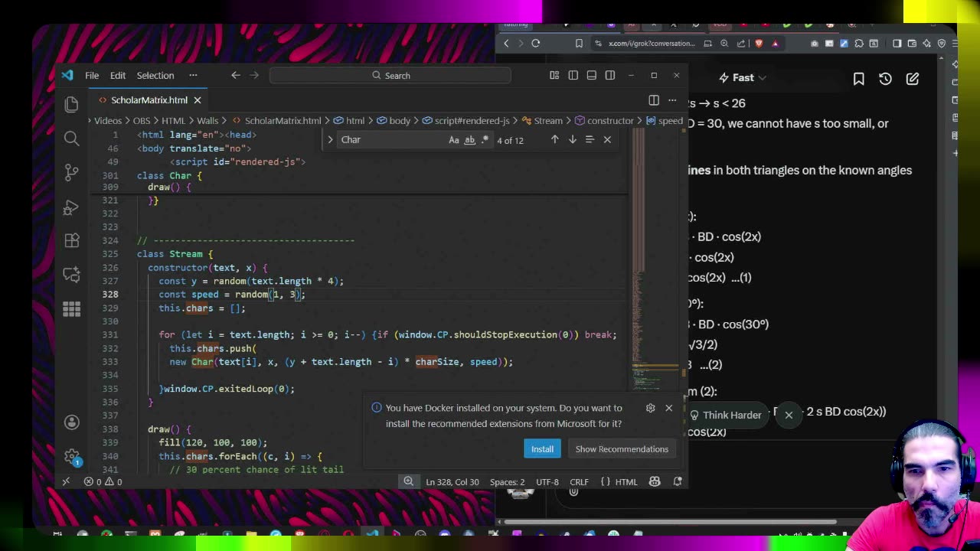Open the editor More Actions menu

click(x=672, y=100)
